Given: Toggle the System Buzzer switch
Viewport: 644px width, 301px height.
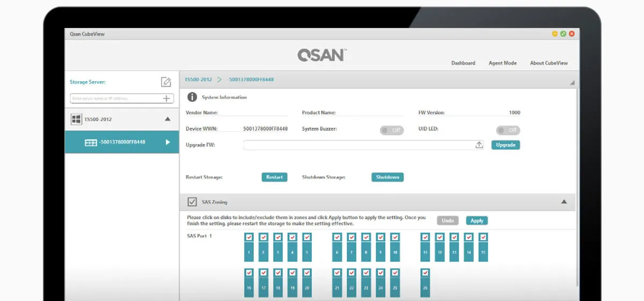Looking at the screenshot, I should tap(392, 130).
